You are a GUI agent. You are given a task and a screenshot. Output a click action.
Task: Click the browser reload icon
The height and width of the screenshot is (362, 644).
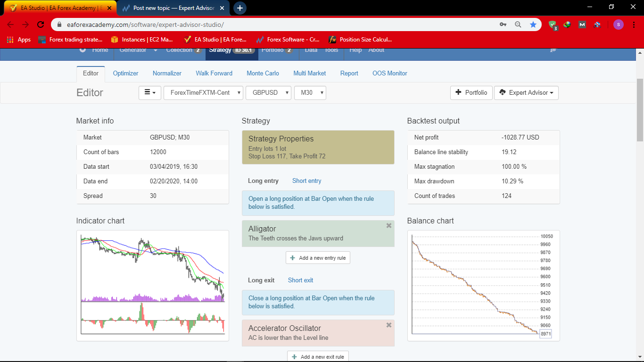tap(41, 25)
